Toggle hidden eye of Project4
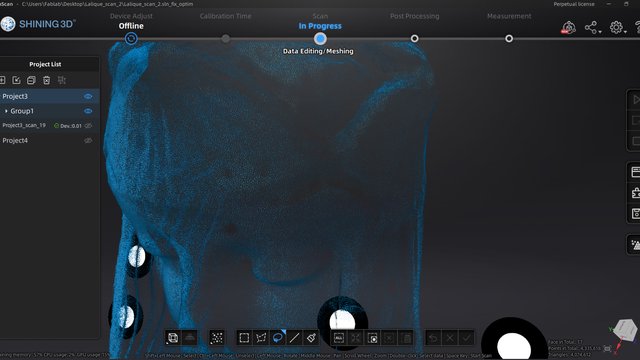 (x=88, y=140)
